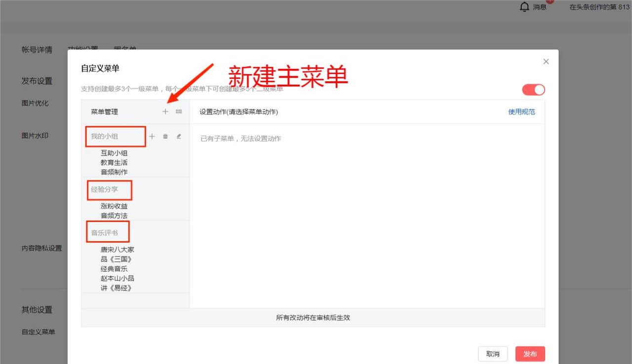Delete the 我的小组 menu via trash icon
The width and height of the screenshot is (632, 364).
pos(165,137)
